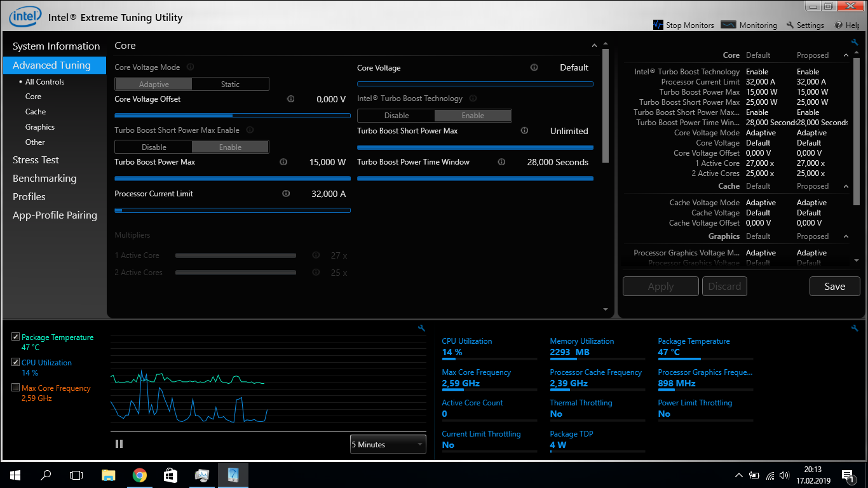Click Processor Current Limit slider
Image resolution: width=868 pixels, height=488 pixels.
pos(233,210)
